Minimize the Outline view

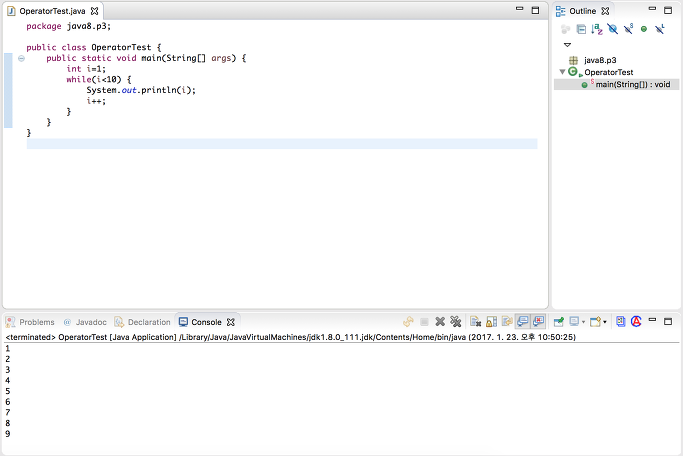[652, 9]
